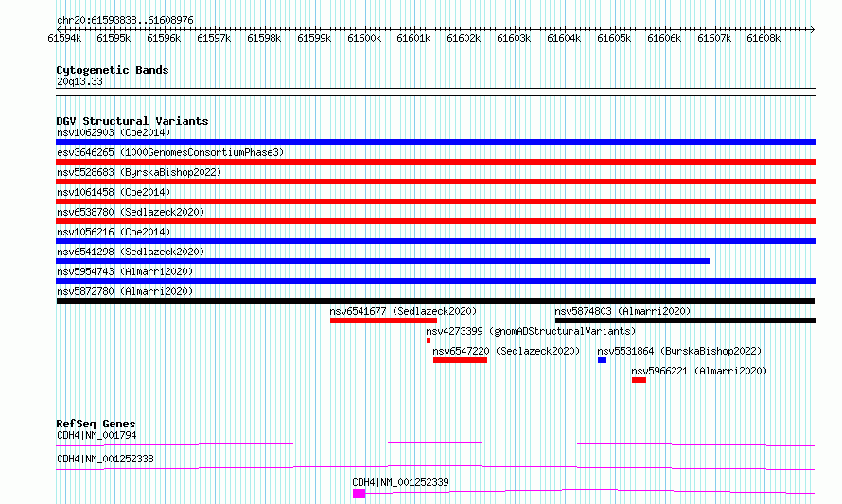
Task: Click the chr20:61593838..61608976 coordinates text
Action: [125, 20]
